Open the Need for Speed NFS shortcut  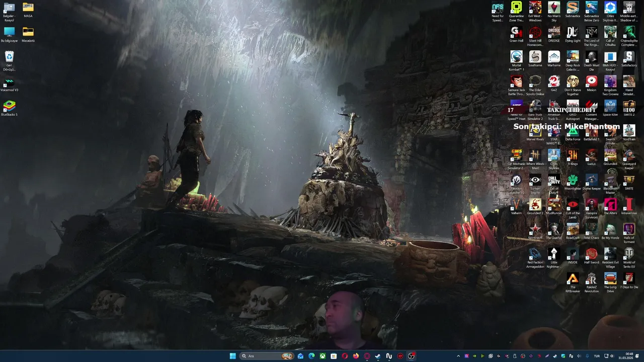[x=498, y=11]
